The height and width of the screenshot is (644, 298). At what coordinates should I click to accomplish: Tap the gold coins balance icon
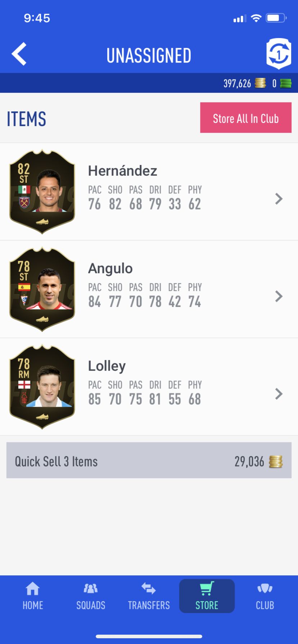260,83
